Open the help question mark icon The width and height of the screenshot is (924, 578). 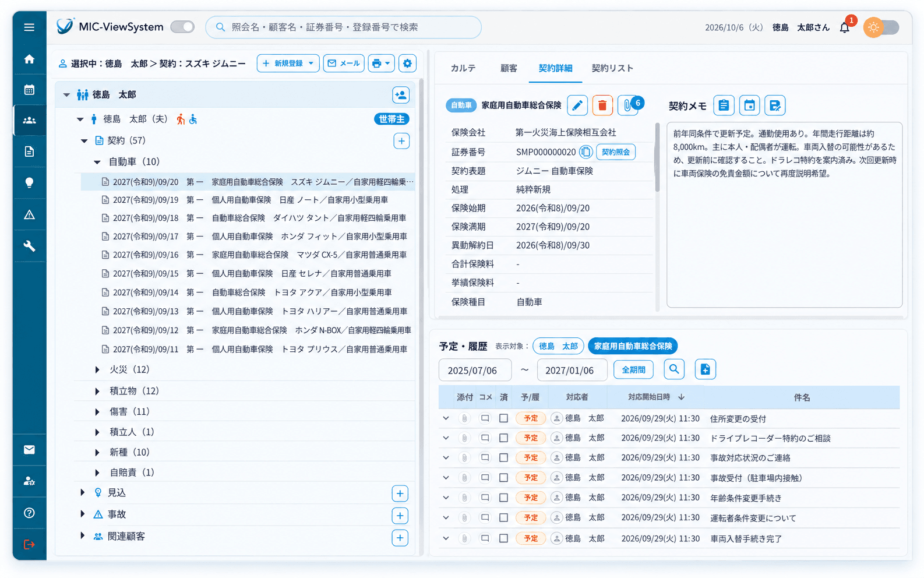tap(29, 513)
